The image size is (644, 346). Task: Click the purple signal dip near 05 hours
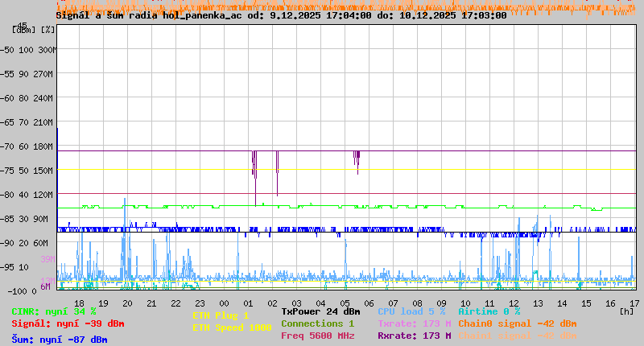point(357,160)
